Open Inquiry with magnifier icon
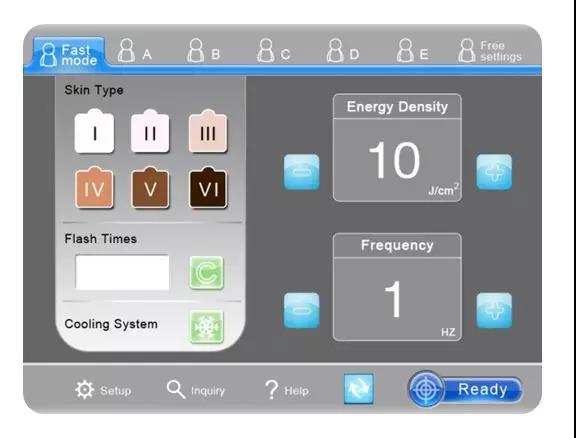 coord(176,389)
